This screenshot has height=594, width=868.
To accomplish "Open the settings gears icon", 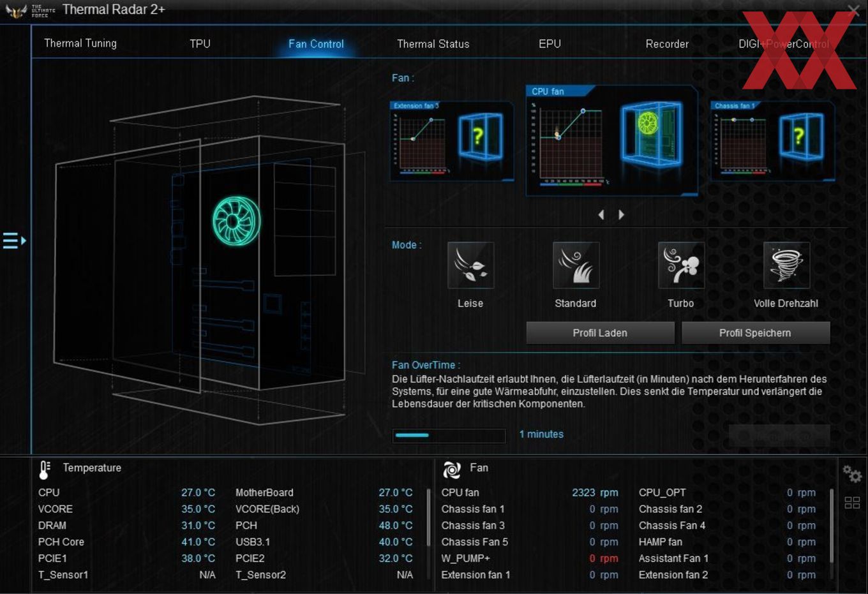I will (852, 474).
